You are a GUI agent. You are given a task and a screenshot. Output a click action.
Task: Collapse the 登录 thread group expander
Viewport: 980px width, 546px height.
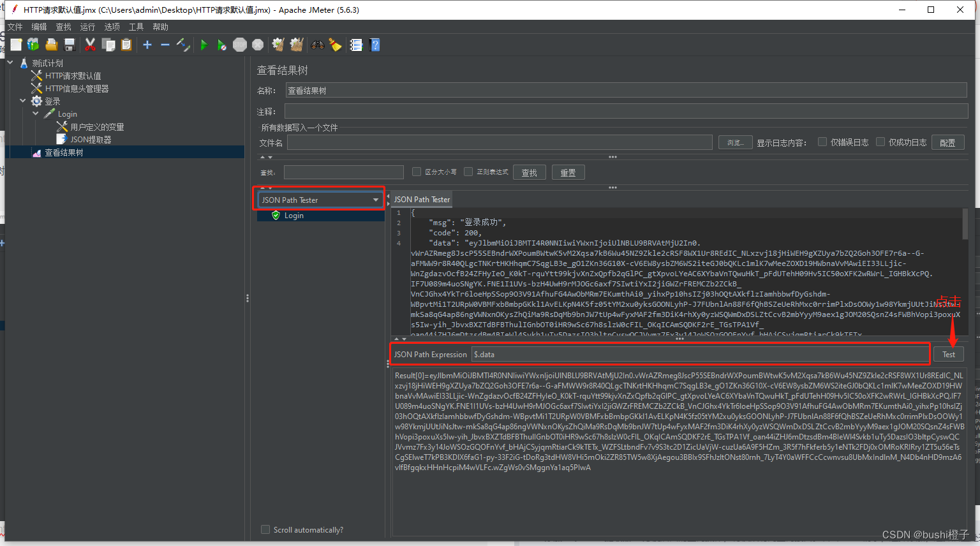(x=23, y=101)
